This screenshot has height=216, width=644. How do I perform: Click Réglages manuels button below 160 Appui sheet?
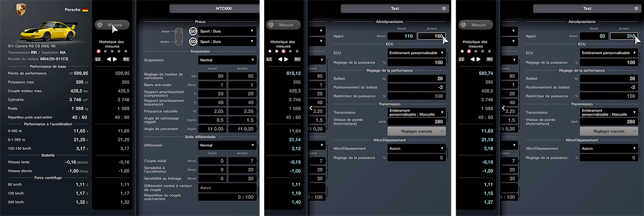tap(417, 131)
